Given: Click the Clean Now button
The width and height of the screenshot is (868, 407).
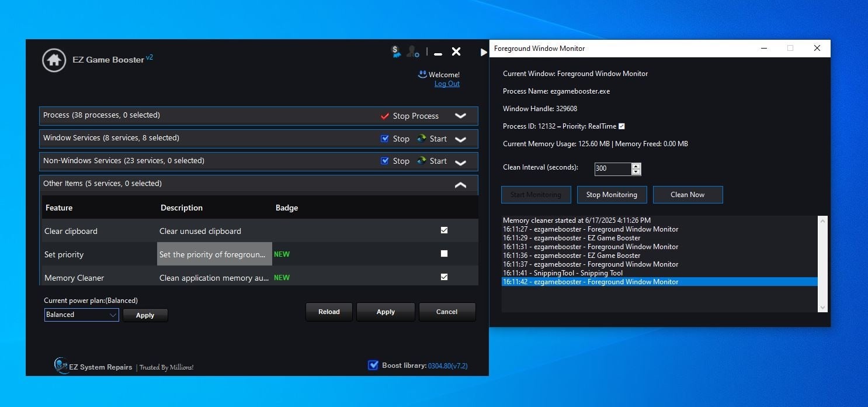Looking at the screenshot, I should (688, 195).
